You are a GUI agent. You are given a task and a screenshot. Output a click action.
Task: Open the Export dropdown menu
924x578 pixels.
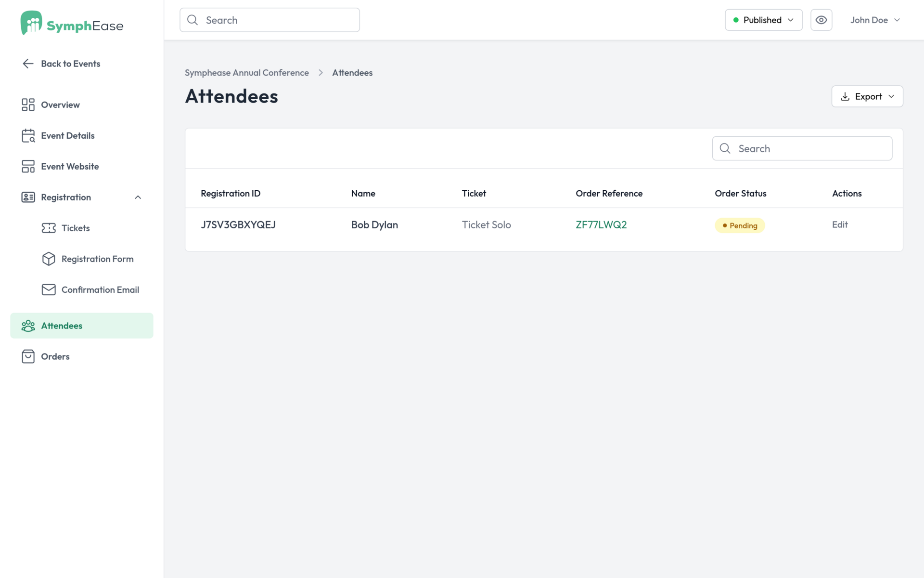(x=867, y=96)
